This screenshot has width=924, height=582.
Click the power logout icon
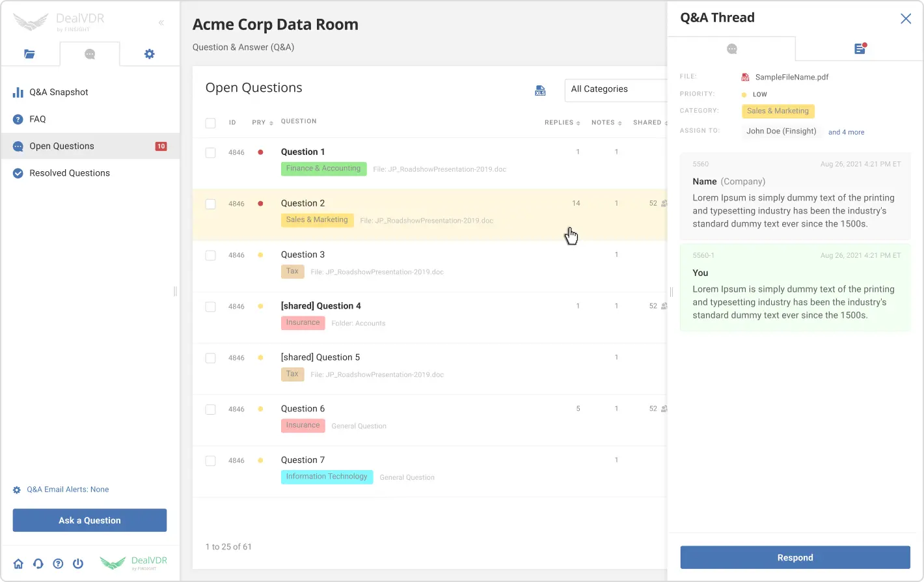[x=78, y=564]
